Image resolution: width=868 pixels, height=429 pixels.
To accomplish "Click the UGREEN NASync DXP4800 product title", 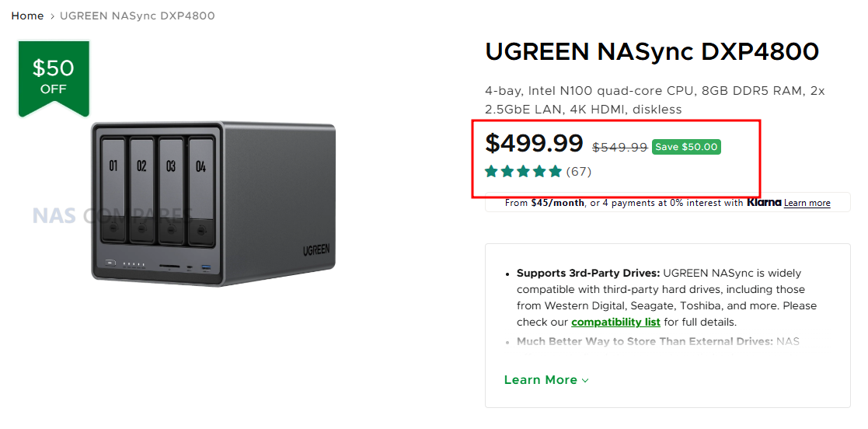I will 651,51.
